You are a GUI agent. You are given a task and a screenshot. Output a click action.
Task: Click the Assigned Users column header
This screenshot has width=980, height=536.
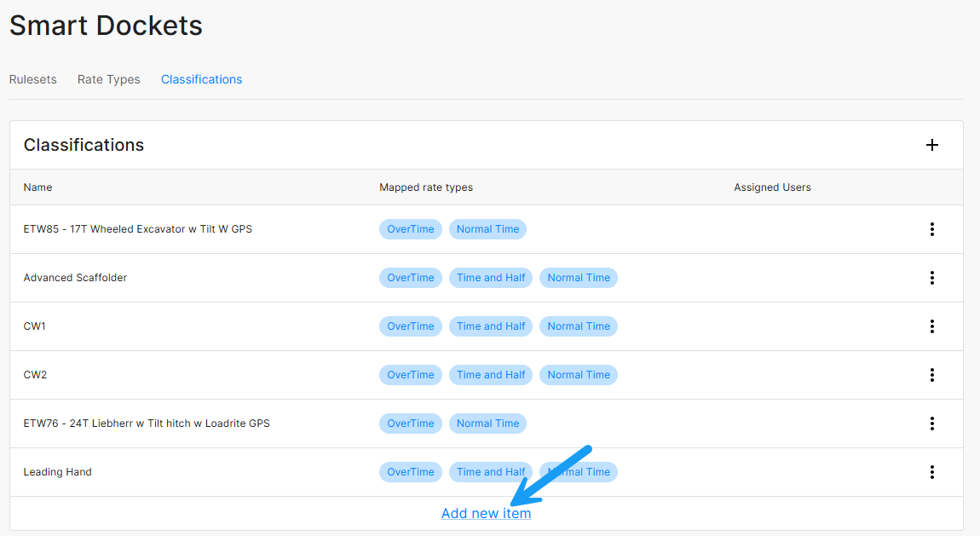pos(772,187)
